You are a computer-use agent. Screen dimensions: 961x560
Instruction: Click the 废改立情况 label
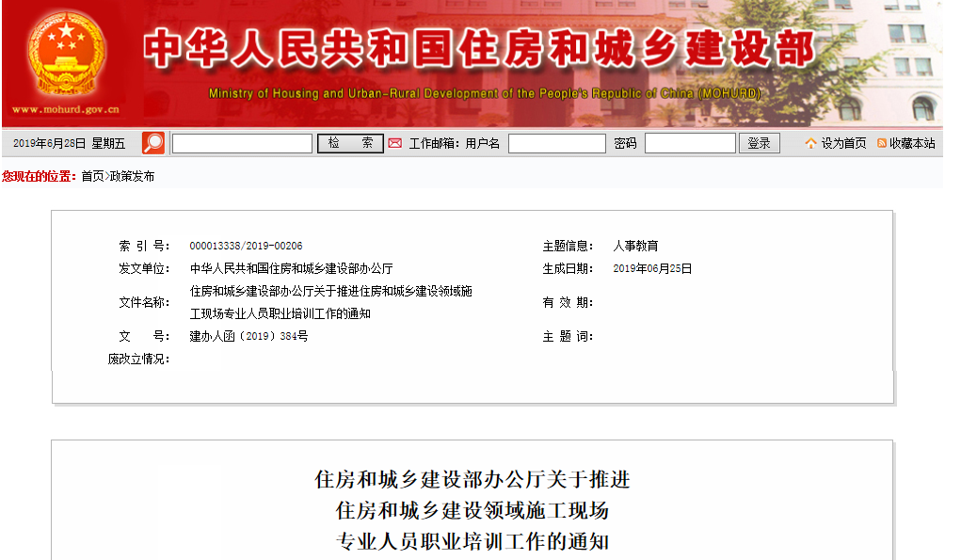point(138,359)
